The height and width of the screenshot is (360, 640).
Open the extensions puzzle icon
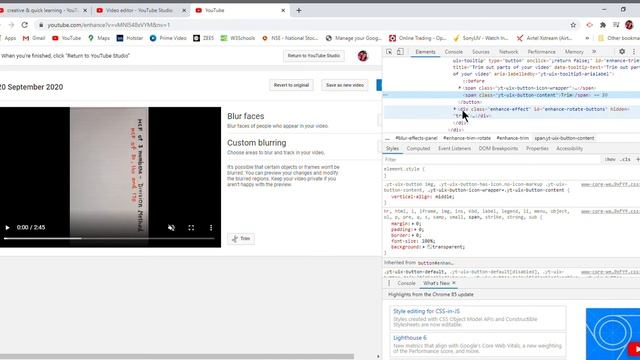pyautogui.click(x=603, y=25)
